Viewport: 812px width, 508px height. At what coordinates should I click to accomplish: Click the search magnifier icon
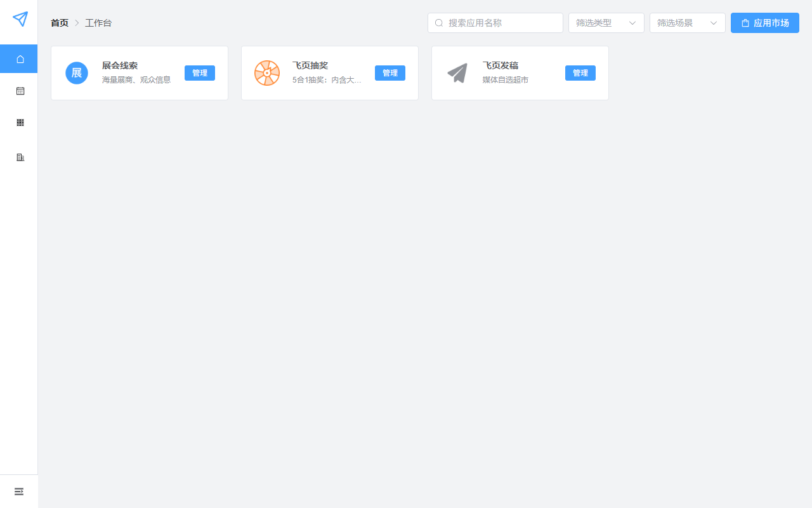[439, 23]
